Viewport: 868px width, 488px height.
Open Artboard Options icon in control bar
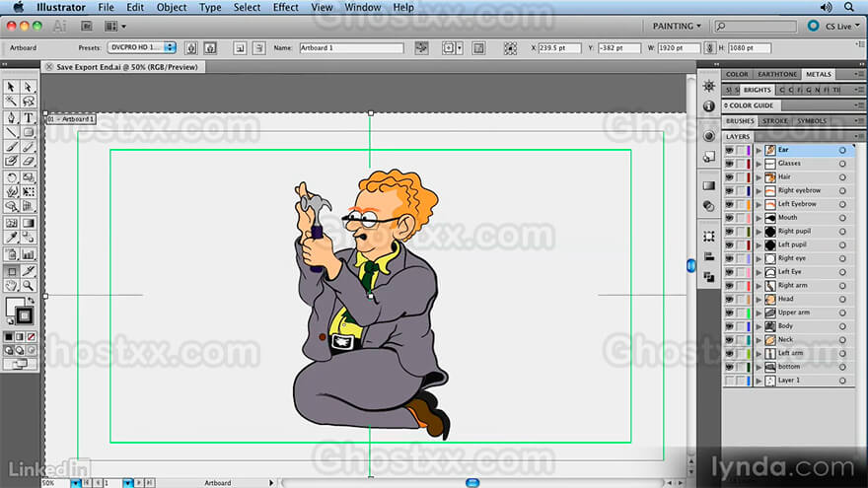click(478, 48)
